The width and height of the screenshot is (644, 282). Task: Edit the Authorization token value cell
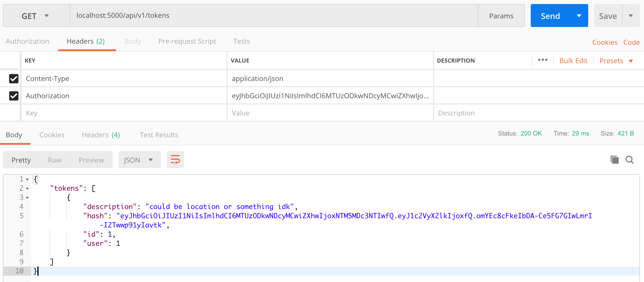tap(330, 96)
